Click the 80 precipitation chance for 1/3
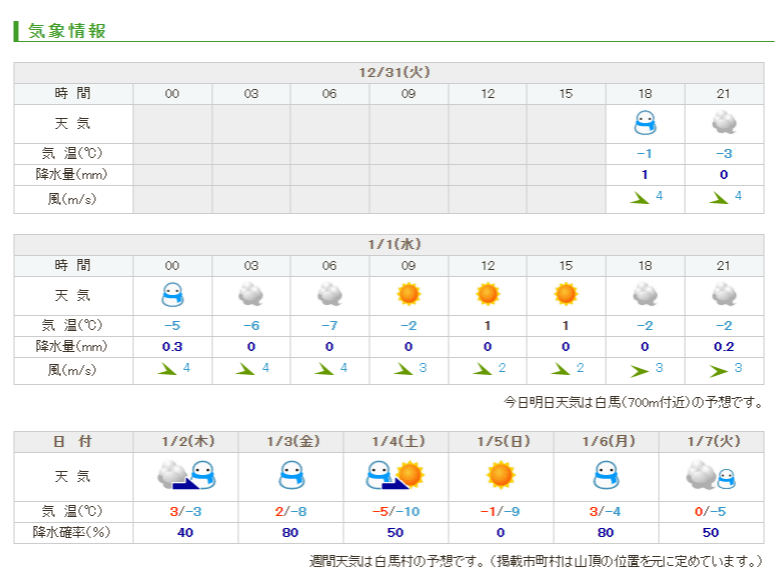This screenshot has width=777, height=580. click(290, 532)
